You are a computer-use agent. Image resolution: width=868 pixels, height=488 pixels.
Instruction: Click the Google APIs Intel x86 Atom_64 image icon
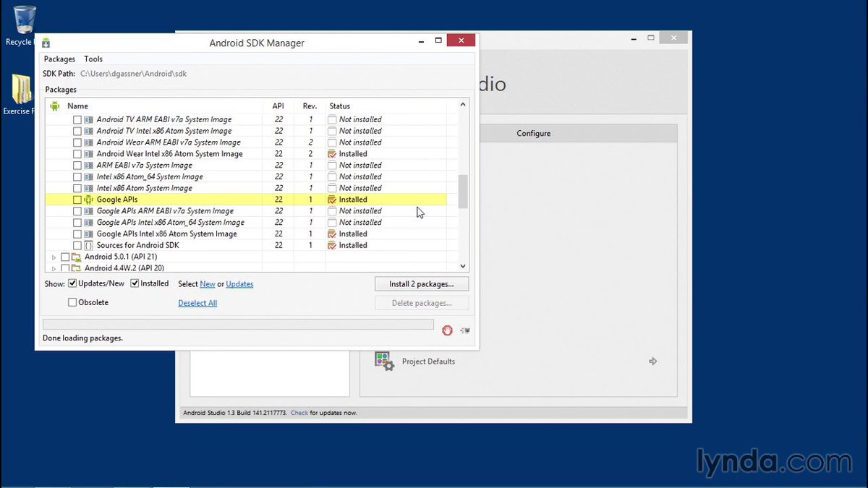click(x=89, y=223)
